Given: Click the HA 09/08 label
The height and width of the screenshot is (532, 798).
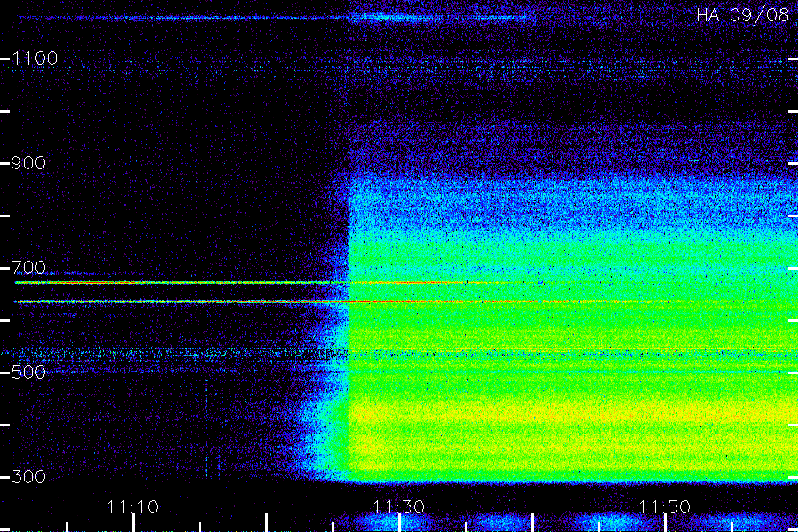Looking at the screenshot, I should tap(742, 15).
